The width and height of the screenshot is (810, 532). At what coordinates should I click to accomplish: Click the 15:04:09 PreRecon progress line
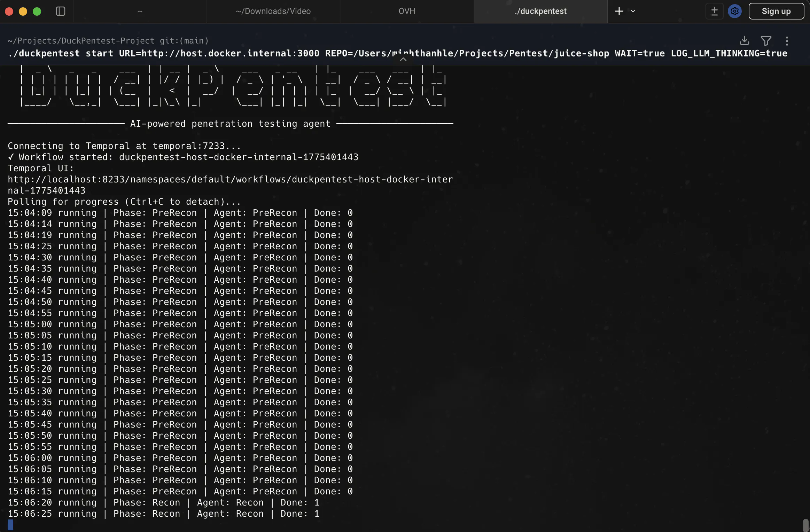click(180, 213)
